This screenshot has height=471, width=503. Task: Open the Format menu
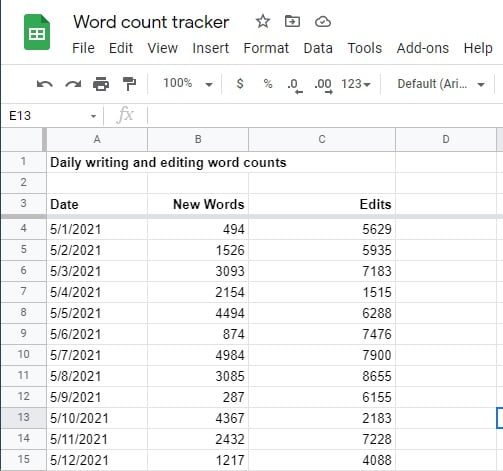[x=266, y=48]
